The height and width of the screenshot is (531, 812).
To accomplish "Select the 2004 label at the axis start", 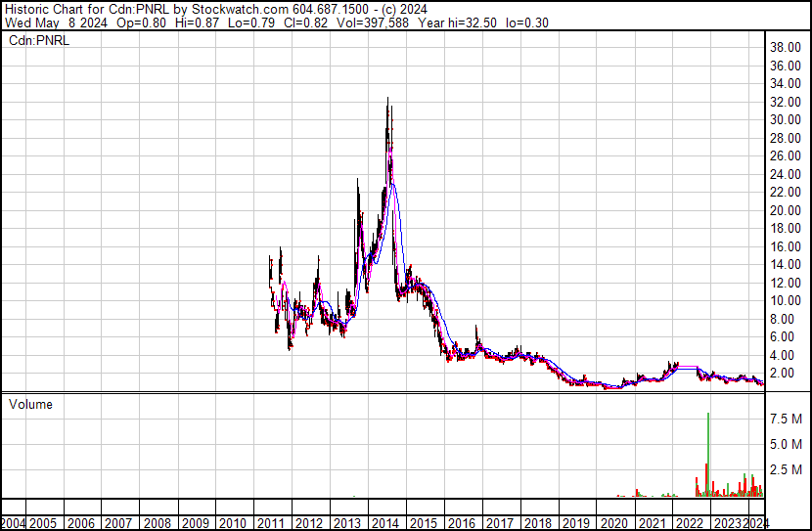I will coord(13,522).
